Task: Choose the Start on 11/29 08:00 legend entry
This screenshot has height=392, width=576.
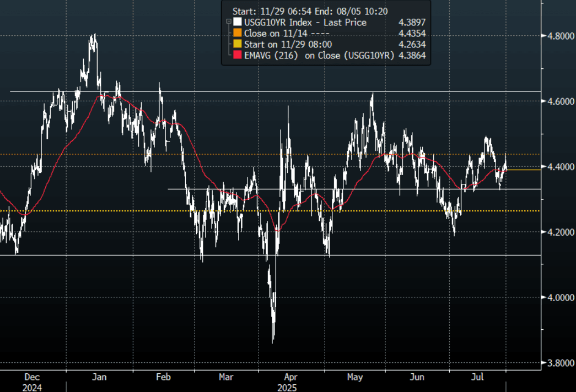Action: click(288, 45)
